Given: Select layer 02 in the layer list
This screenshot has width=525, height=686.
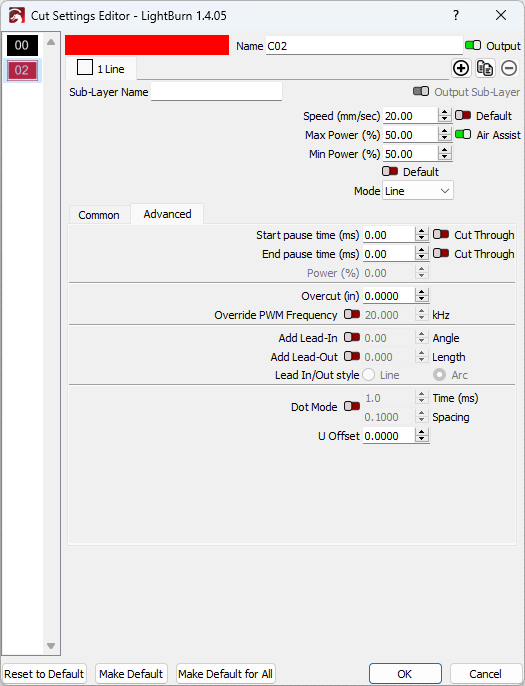Looking at the screenshot, I should [22, 70].
